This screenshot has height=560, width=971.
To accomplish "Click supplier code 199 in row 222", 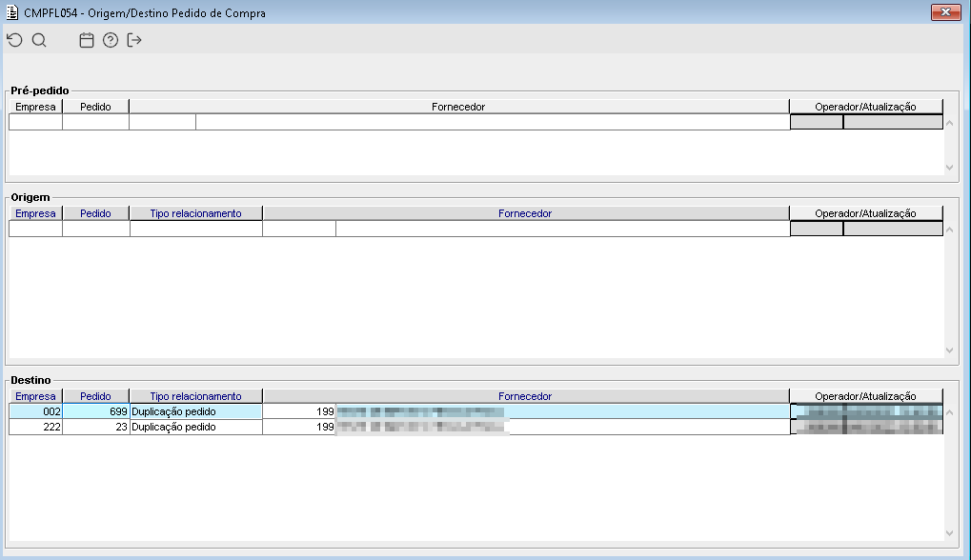I will (299, 427).
